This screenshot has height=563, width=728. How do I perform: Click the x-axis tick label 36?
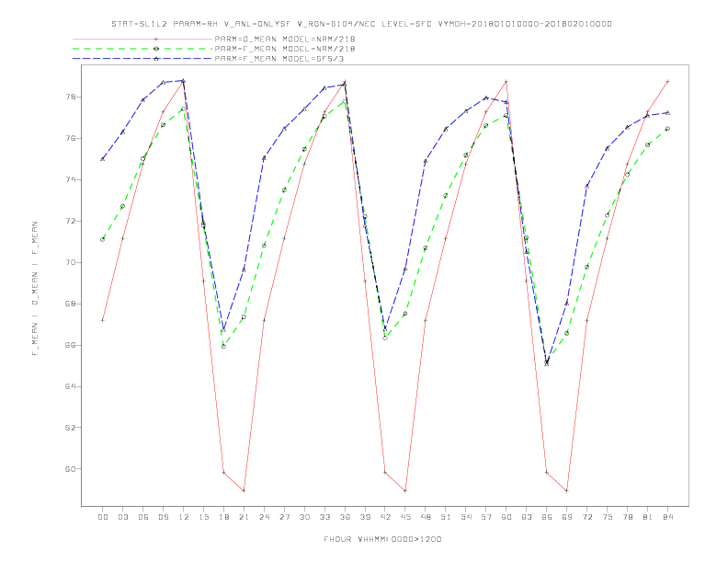click(345, 517)
